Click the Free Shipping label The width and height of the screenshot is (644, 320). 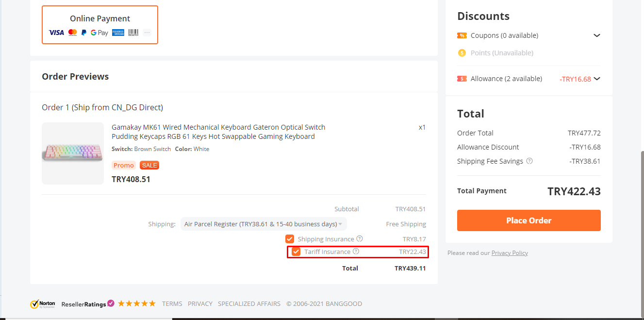406,224
